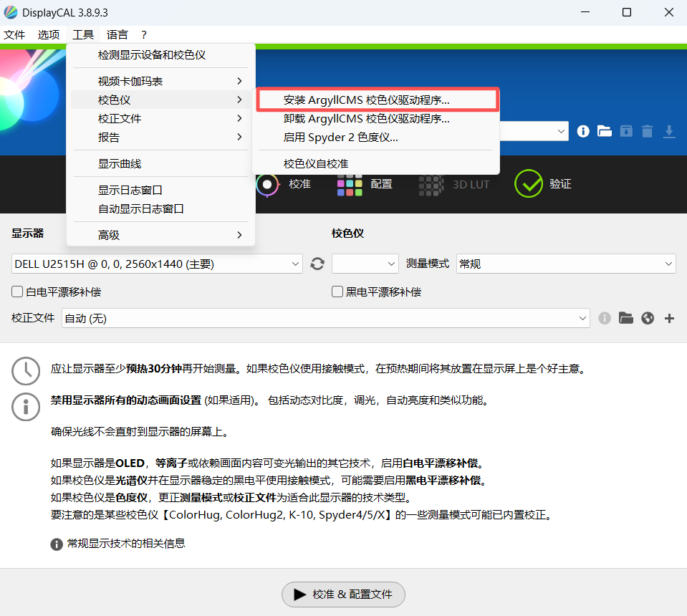
Task: Open the 测量模式 常规 dropdown
Action: [x=566, y=264]
